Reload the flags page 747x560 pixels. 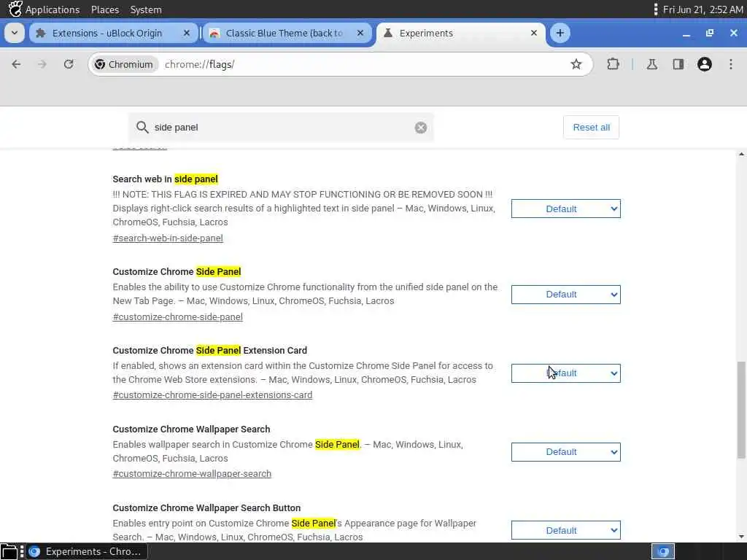(x=69, y=64)
